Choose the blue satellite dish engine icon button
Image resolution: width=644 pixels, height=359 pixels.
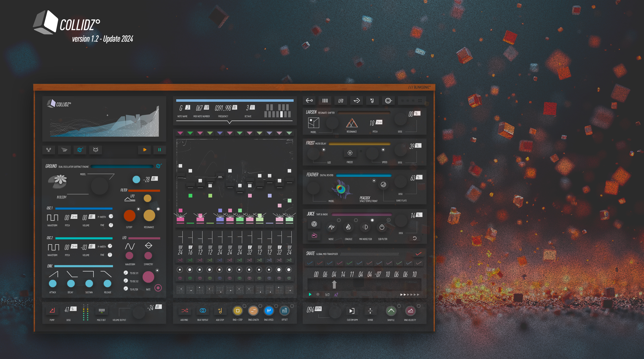click(80, 150)
